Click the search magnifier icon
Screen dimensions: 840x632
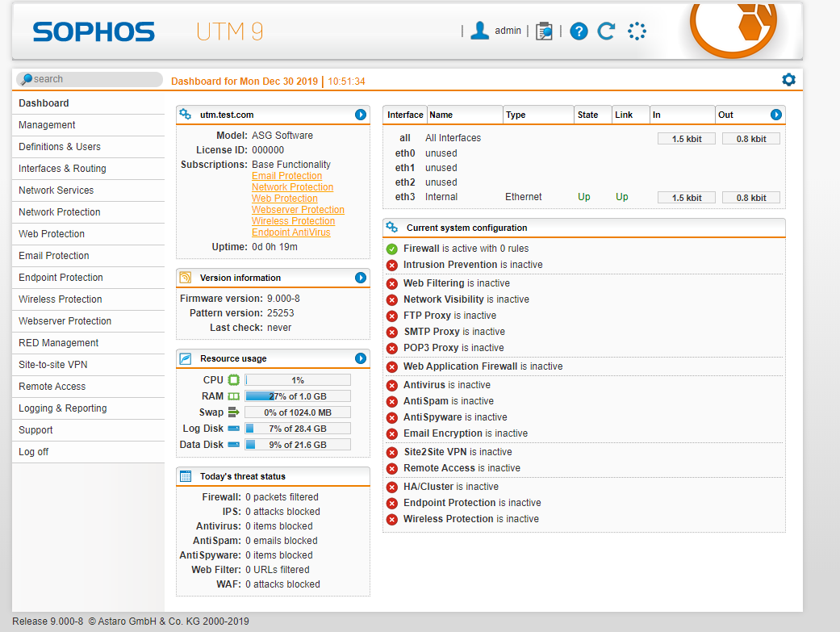[27, 79]
